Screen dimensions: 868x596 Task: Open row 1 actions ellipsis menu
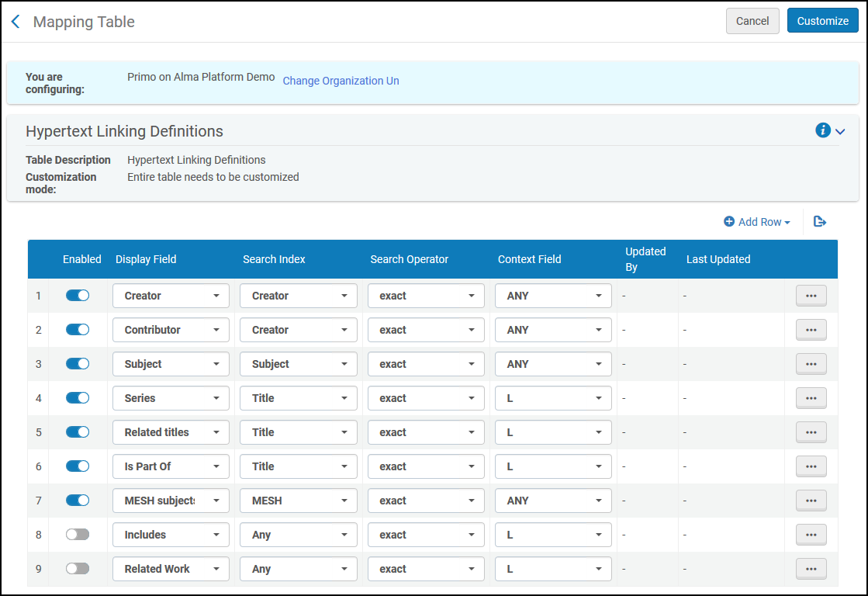811,296
